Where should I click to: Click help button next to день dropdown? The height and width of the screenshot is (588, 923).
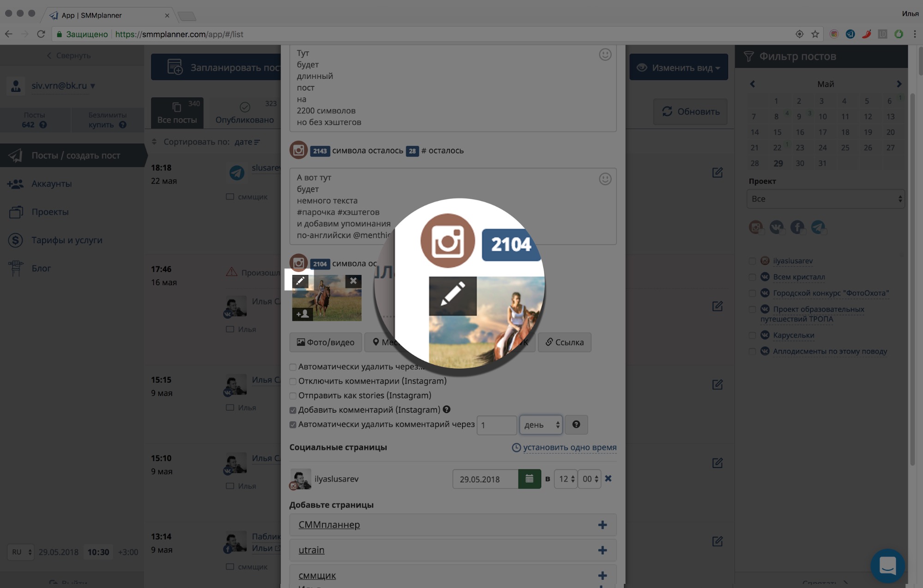coord(576,425)
